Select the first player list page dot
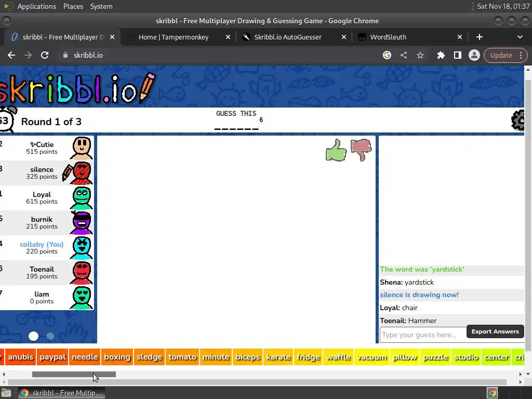This screenshot has width=532, height=399. tap(33, 336)
